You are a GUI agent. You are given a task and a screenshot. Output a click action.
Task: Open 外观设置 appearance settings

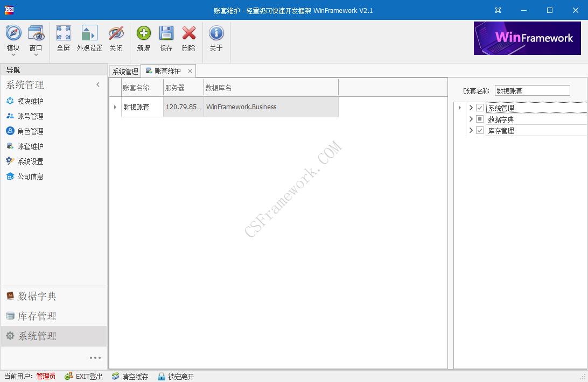(90, 38)
